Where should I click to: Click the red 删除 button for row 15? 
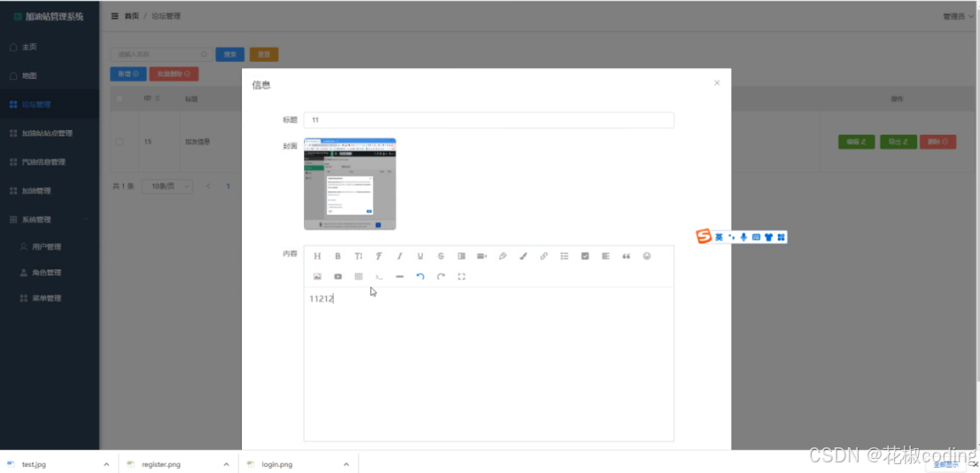tap(937, 142)
